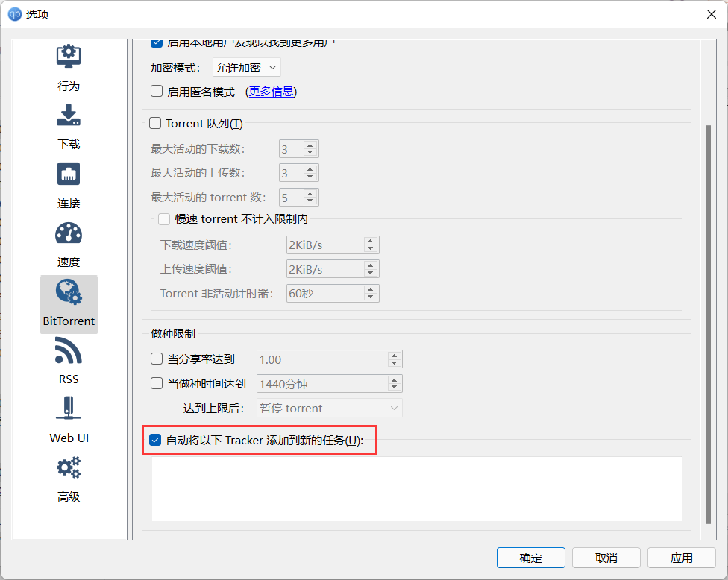Decrease the 1440分钟 seeding time spinner

coord(394,388)
